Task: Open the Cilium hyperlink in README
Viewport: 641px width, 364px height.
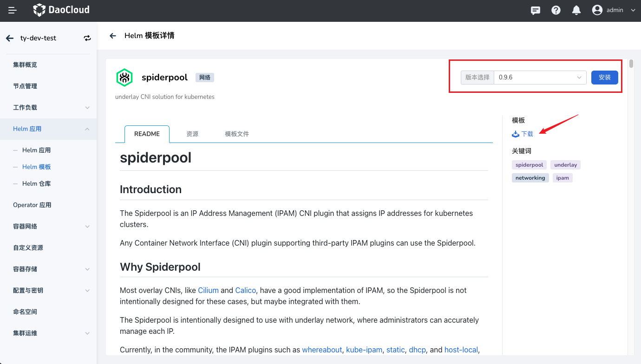Action: coord(208,290)
